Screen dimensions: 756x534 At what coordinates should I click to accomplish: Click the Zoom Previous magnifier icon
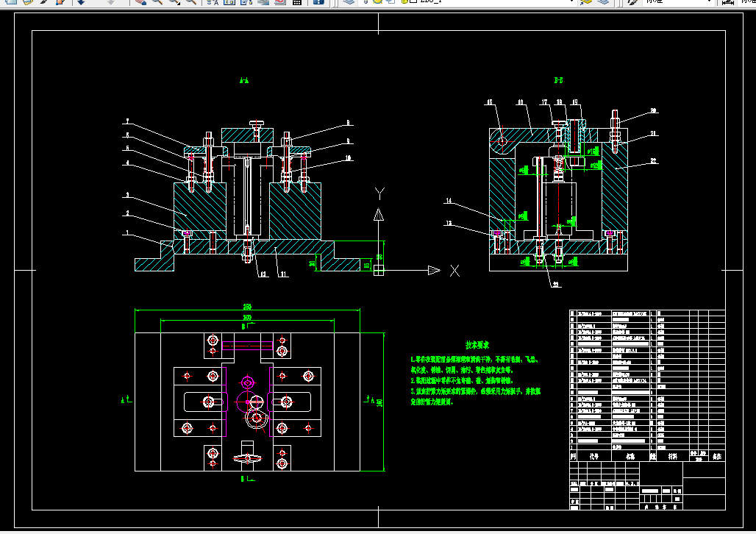(190, 2)
